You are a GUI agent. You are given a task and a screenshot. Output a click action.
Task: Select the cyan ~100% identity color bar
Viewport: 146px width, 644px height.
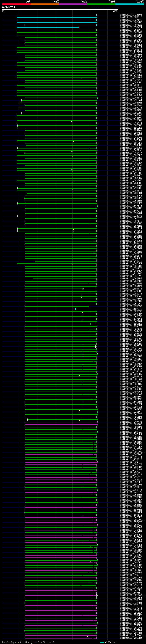130,4
